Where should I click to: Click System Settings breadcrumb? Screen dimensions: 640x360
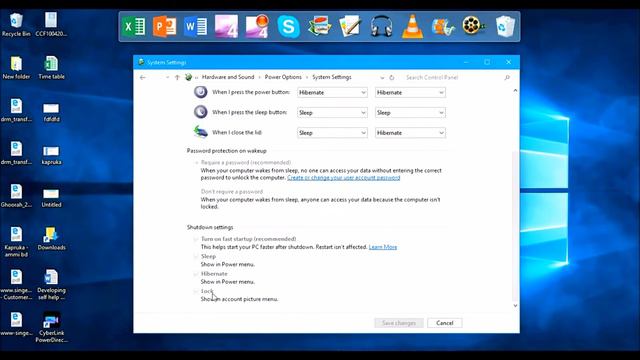click(x=331, y=77)
